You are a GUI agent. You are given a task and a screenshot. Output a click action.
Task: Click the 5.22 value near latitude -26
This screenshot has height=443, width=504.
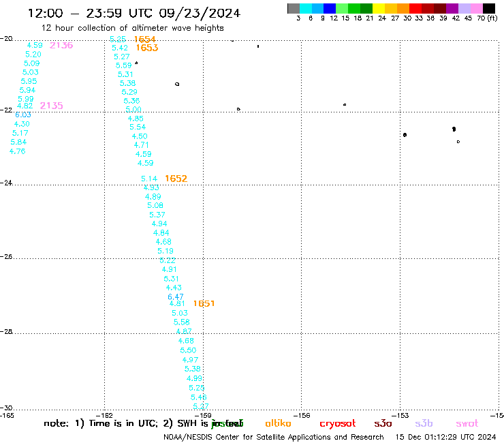pos(168,260)
